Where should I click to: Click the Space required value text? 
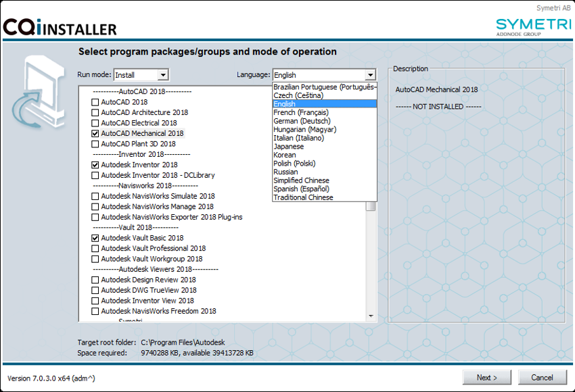198,353
